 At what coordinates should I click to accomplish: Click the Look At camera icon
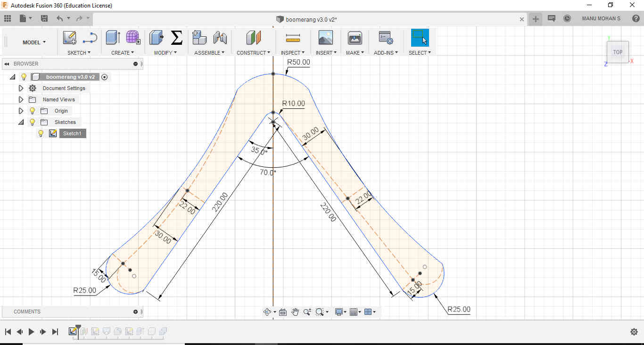point(283,312)
